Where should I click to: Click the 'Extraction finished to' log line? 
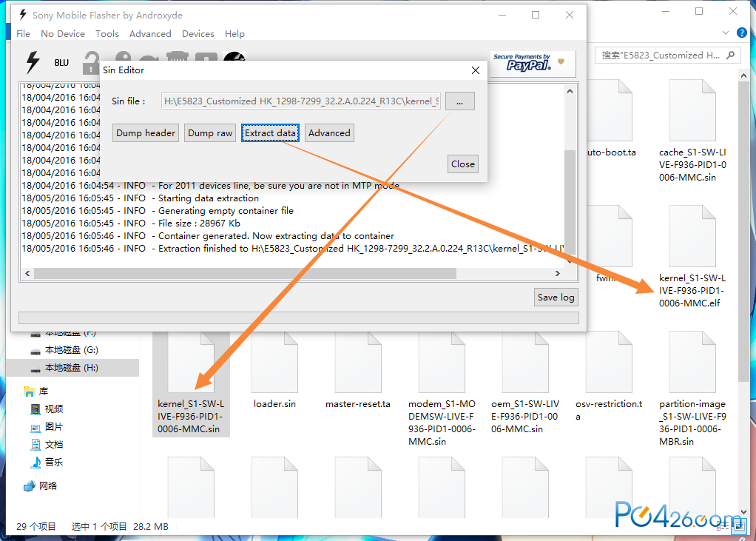pos(293,249)
